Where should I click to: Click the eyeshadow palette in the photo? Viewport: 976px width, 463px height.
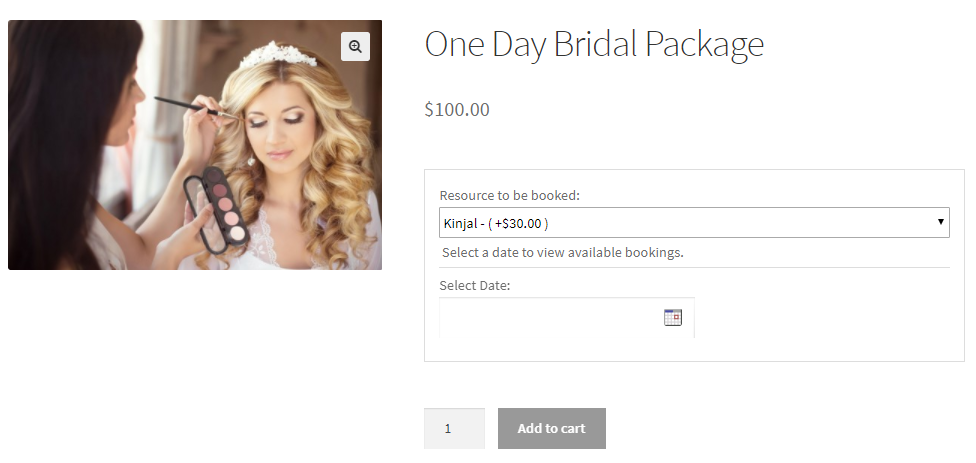217,205
